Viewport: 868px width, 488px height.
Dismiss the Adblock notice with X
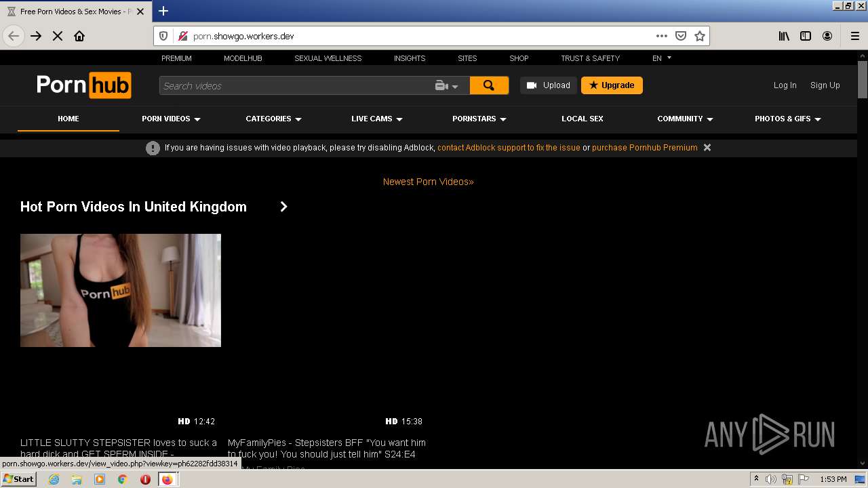pyautogui.click(x=707, y=147)
